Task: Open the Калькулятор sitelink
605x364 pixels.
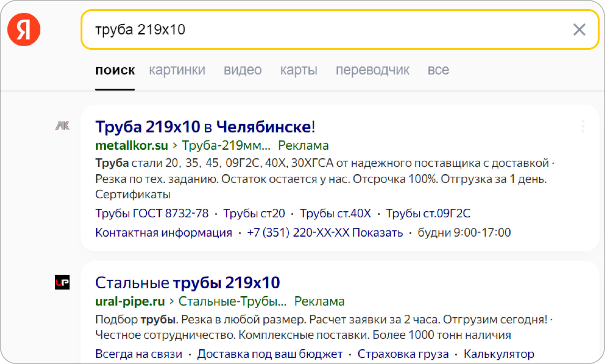Action: [x=499, y=354]
